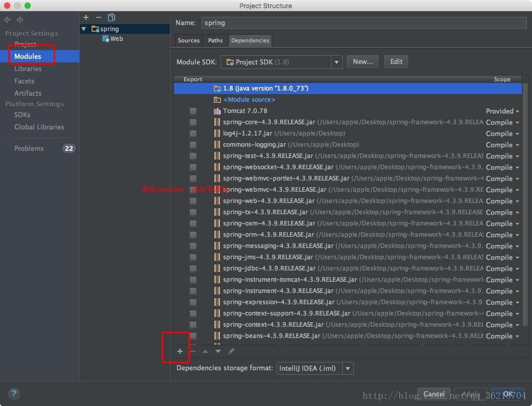Click the Module source folder icon
This screenshot has width=532, height=406.
[217, 100]
